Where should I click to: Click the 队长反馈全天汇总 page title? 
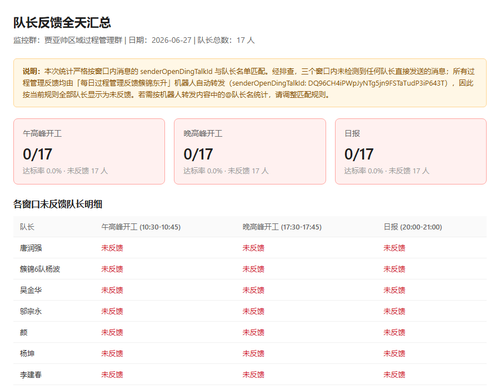[x=62, y=23]
